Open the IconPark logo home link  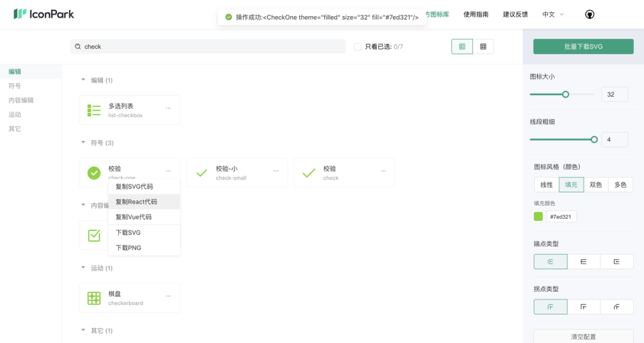[x=44, y=14]
